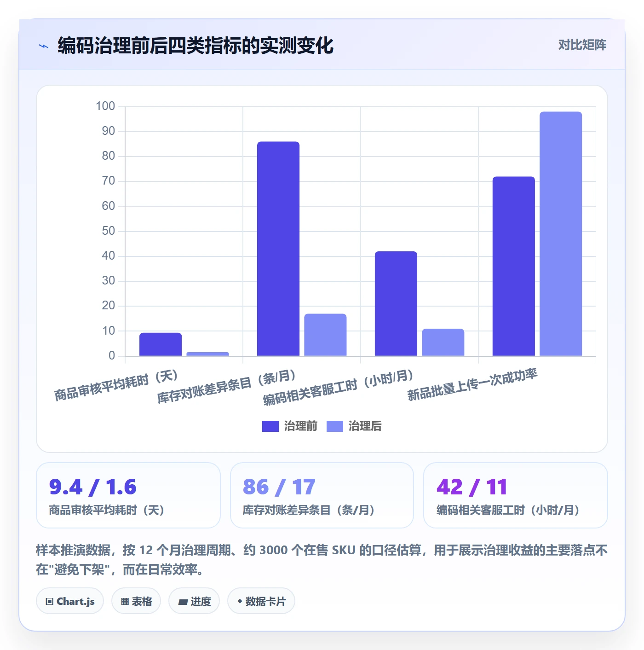Click the 9.4 / 1.6 stat value
The height and width of the screenshot is (650, 644).
[x=93, y=487]
